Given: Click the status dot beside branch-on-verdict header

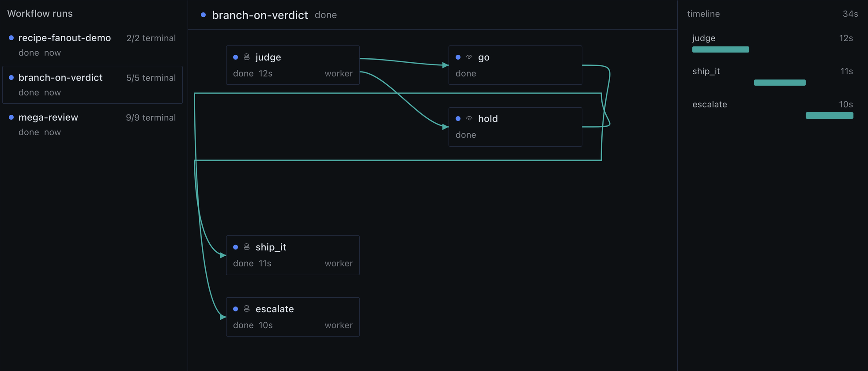Looking at the screenshot, I should tap(203, 15).
